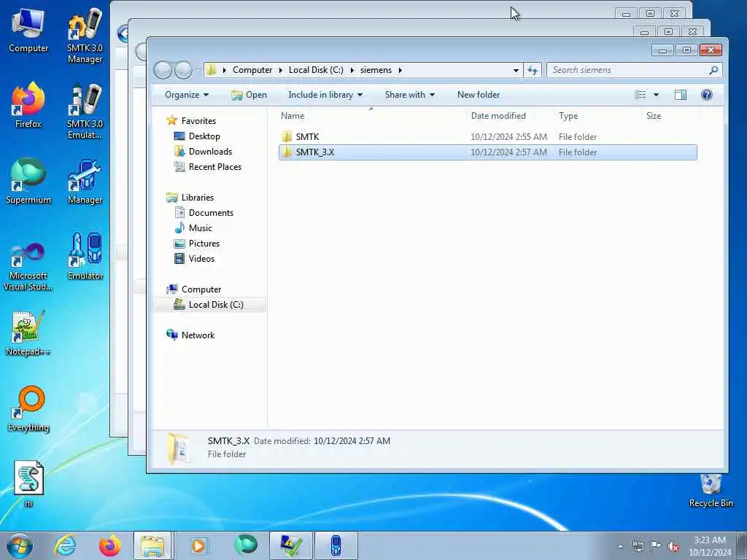This screenshot has height=560, width=747.
Task: Select the Microsoft Visual Studio desktop shortcut
Action: pyautogui.click(x=28, y=266)
